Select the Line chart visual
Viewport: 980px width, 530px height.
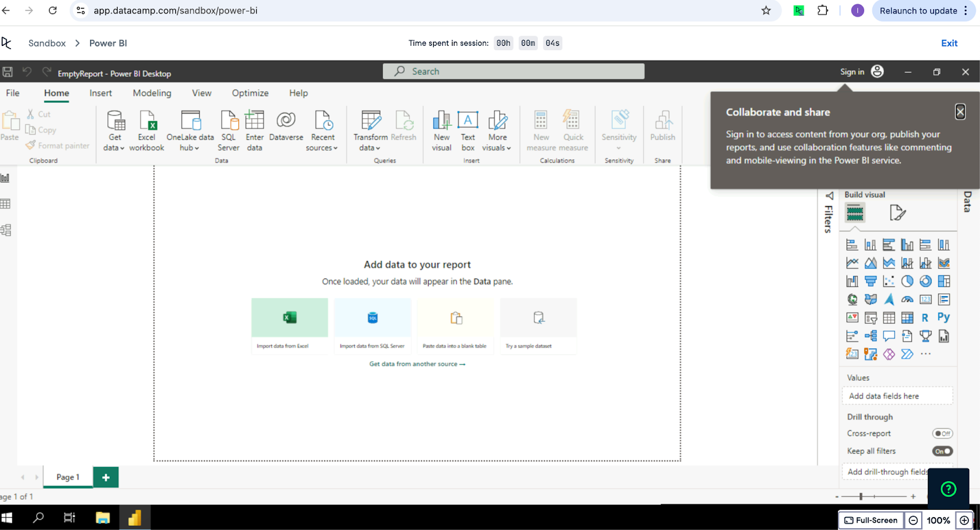click(x=852, y=263)
